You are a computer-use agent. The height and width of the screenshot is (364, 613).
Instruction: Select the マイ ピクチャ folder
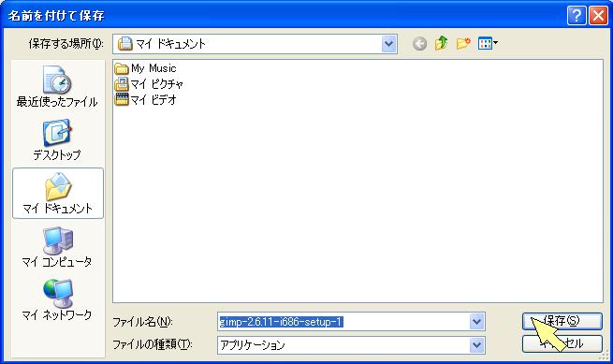(149, 84)
